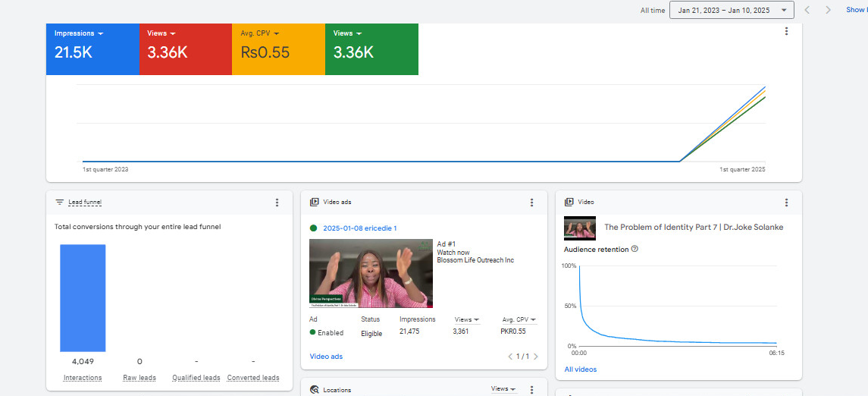This screenshot has height=396, width=868.
Task: Open the overview chart three-dot menu
Action: point(786,31)
